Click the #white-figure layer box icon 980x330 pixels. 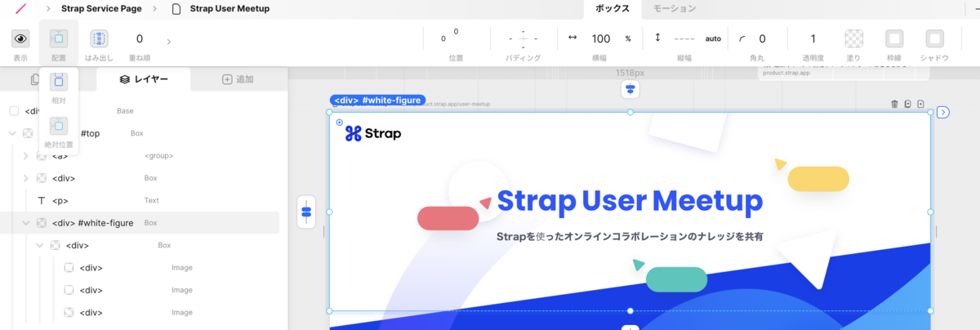pyautogui.click(x=42, y=222)
